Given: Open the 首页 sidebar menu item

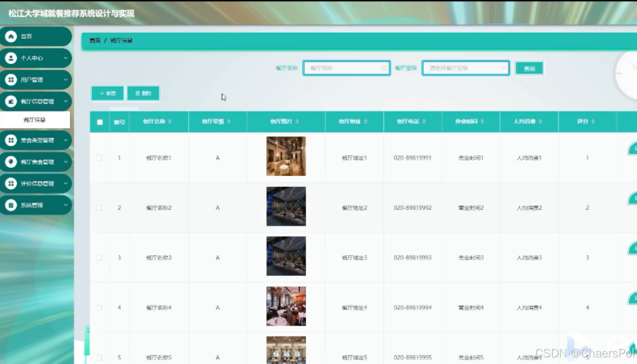Looking at the screenshot, I should pos(36,37).
